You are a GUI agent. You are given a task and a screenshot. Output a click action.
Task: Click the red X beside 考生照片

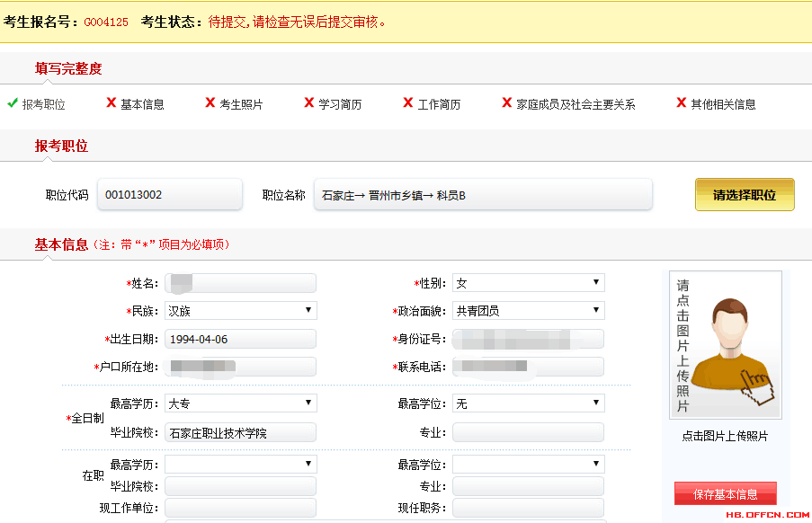tap(209, 102)
